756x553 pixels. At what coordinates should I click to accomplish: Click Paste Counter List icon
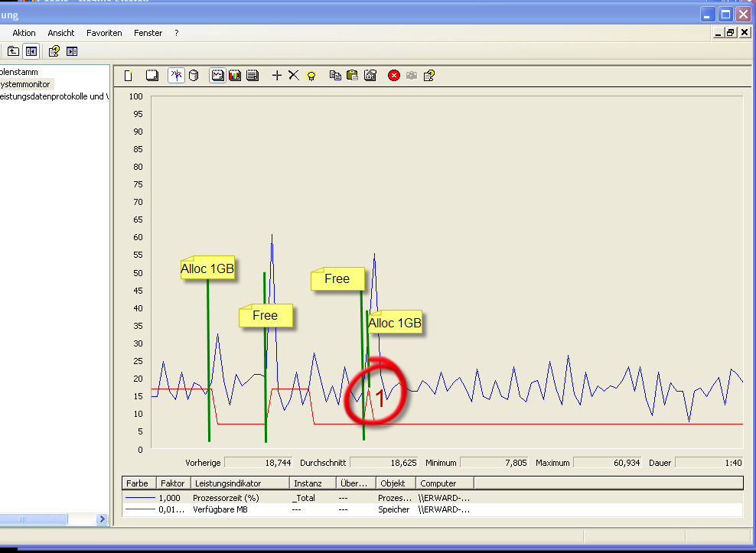tap(353, 75)
